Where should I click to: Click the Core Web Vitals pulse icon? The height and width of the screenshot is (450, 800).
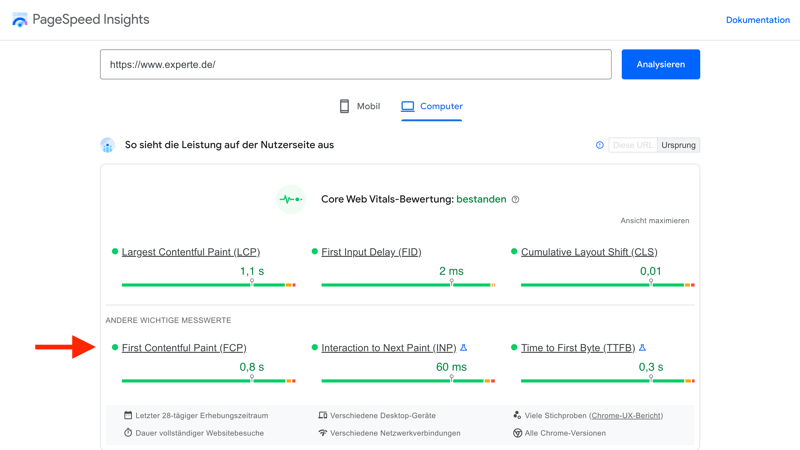tap(291, 199)
